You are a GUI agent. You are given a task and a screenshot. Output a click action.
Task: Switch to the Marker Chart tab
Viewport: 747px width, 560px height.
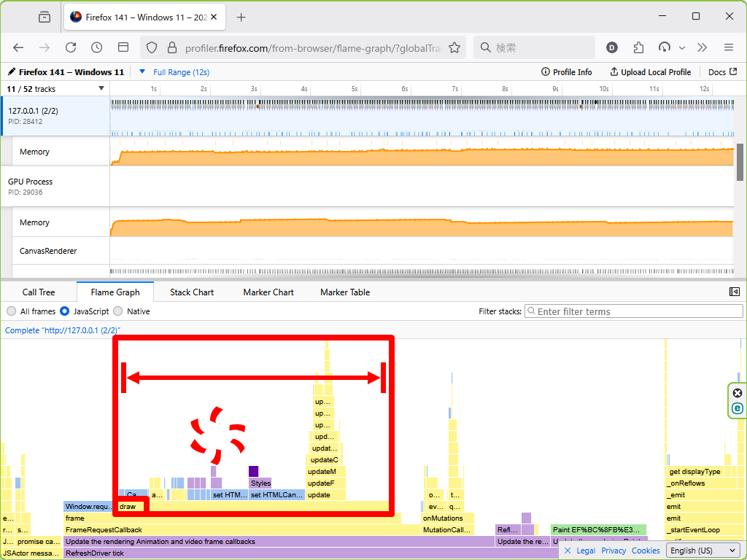[x=268, y=292]
